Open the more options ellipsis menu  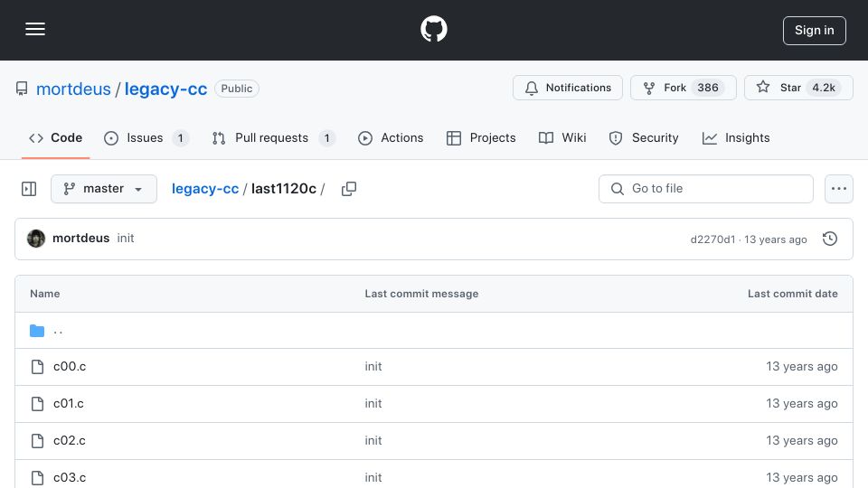point(839,189)
